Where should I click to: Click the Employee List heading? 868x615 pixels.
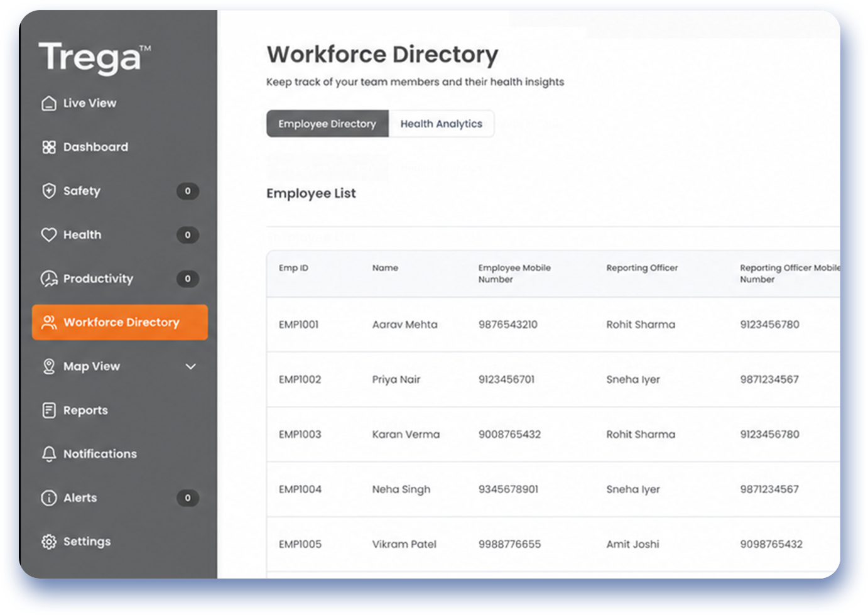point(311,193)
